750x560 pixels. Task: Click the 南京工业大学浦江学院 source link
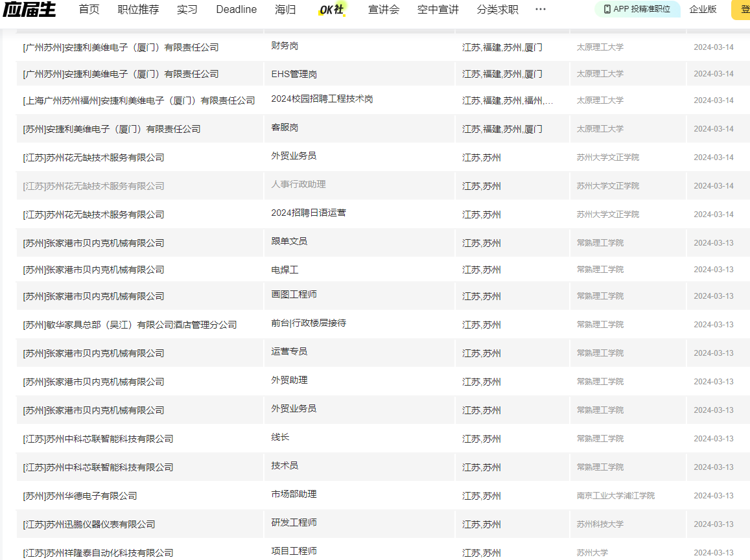coord(615,496)
